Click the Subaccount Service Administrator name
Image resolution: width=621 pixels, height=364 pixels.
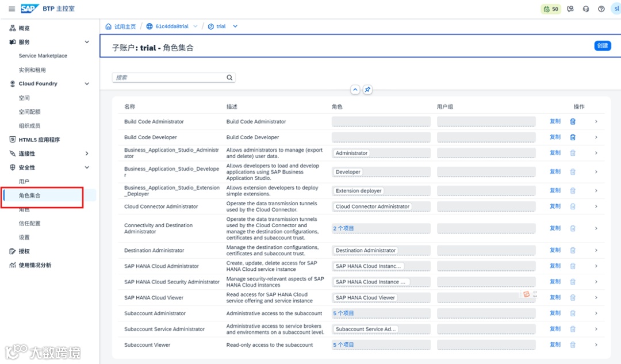pos(164,329)
